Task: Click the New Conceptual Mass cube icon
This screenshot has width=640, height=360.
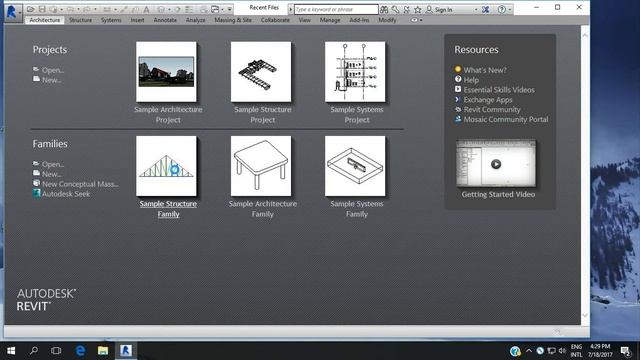Action: click(37, 183)
